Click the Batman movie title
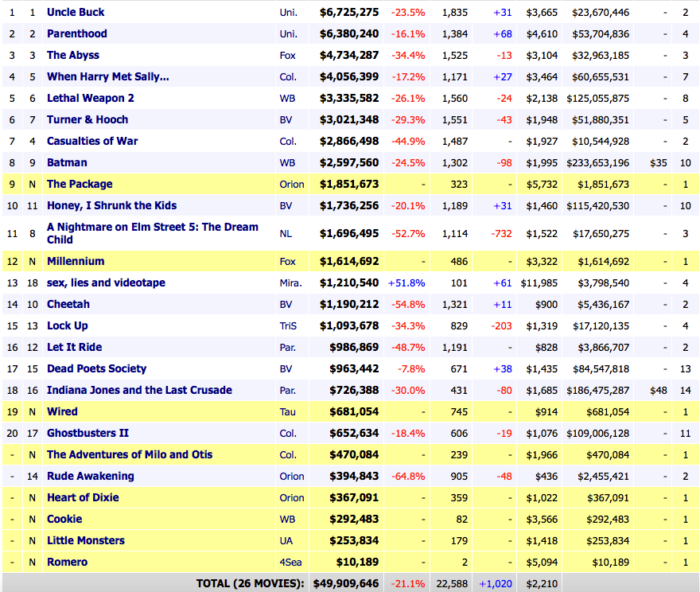 [x=67, y=162]
